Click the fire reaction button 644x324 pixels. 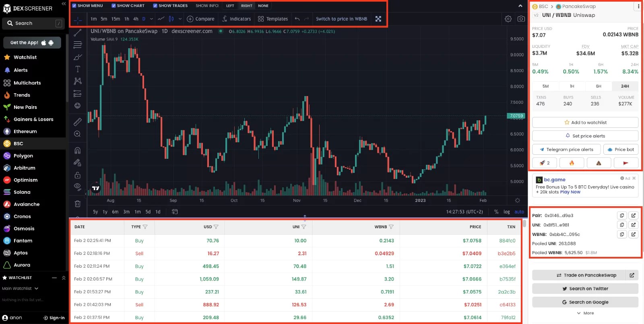pos(572,163)
